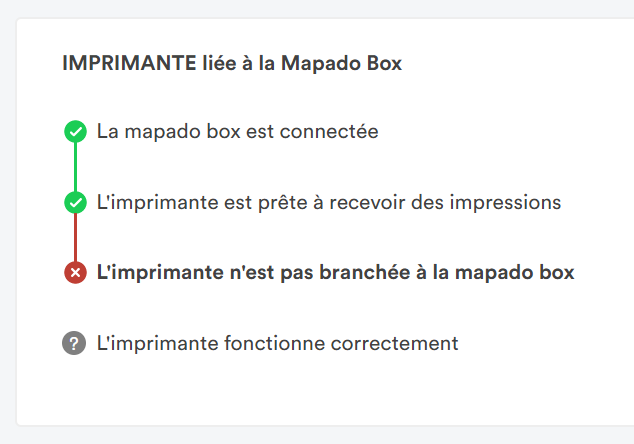Click the green connector line between the checkmarks

click(75, 167)
